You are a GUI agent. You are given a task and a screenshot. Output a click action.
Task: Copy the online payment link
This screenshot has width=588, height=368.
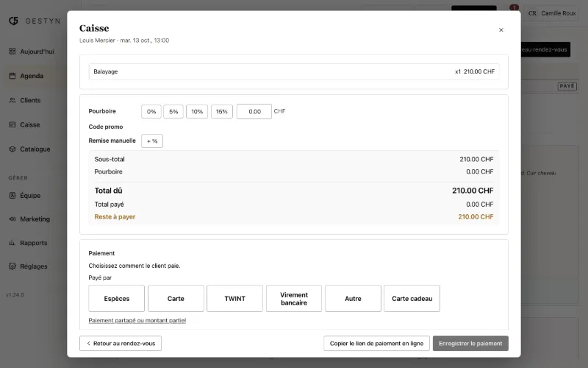376,343
